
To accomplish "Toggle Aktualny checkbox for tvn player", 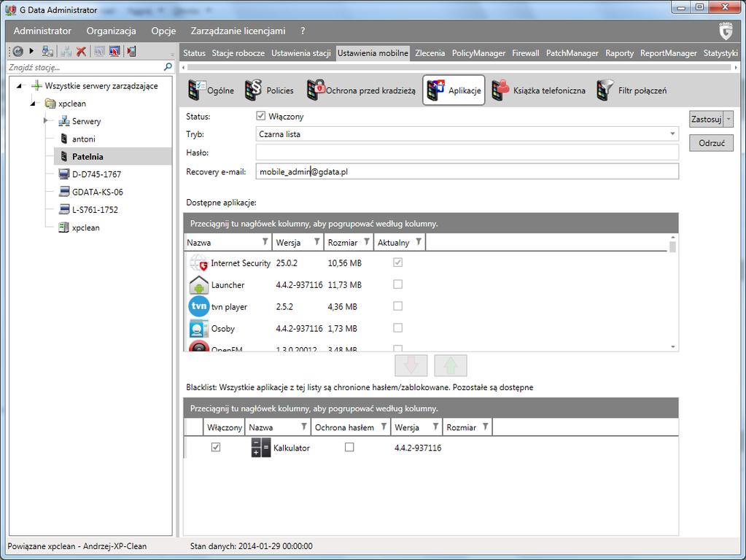I will click(397, 306).
